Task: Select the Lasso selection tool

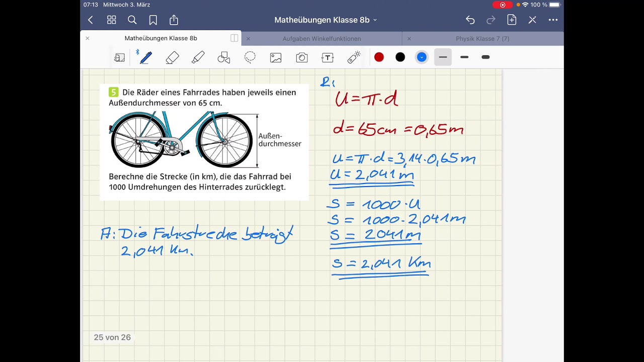Action: pyautogui.click(x=250, y=57)
